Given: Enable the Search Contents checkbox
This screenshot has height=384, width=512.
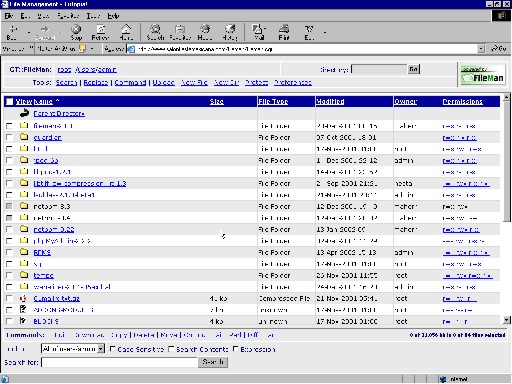Looking at the screenshot, I should point(171,349).
